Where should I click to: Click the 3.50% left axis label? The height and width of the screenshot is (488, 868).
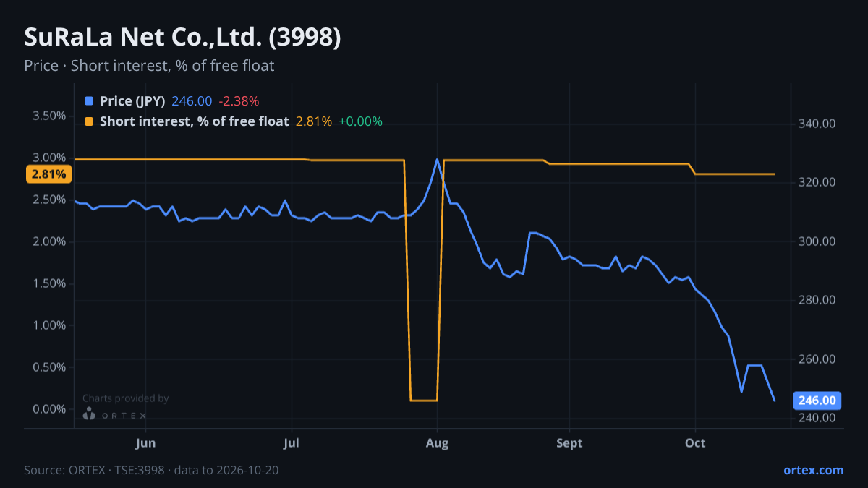coord(50,116)
